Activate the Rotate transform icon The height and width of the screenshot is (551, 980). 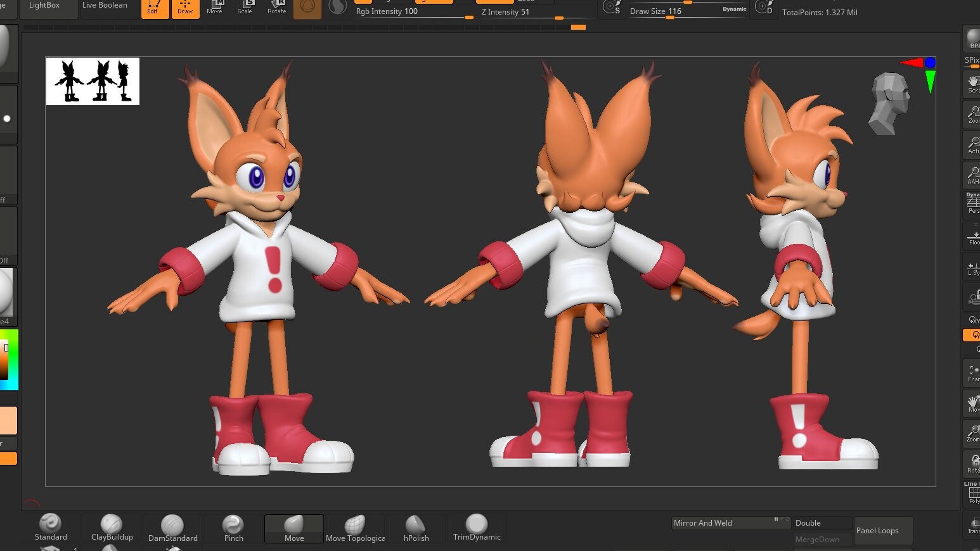[276, 8]
